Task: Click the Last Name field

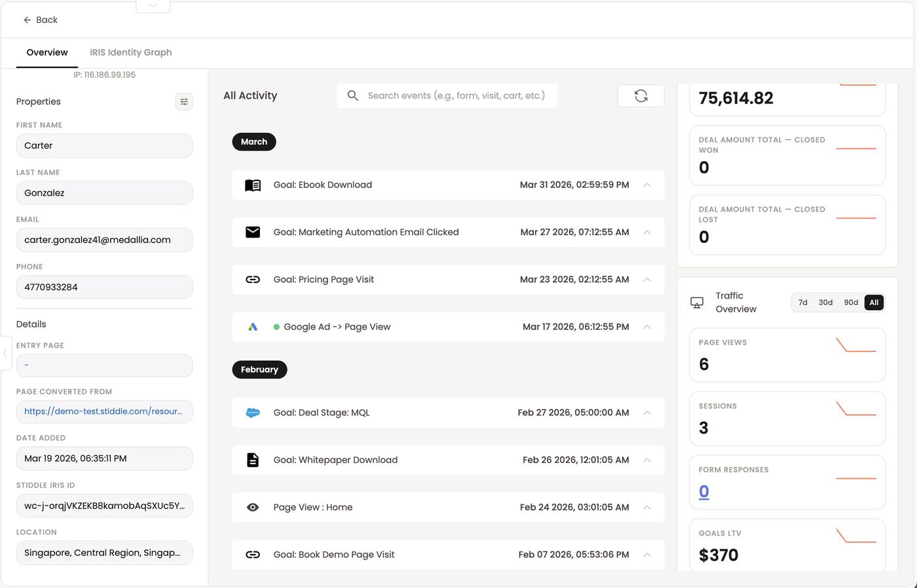Action: pyautogui.click(x=104, y=193)
